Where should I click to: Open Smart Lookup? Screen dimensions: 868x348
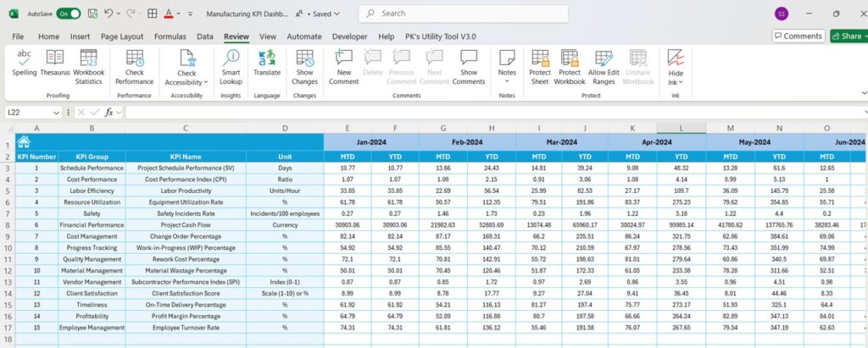click(231, 67)
